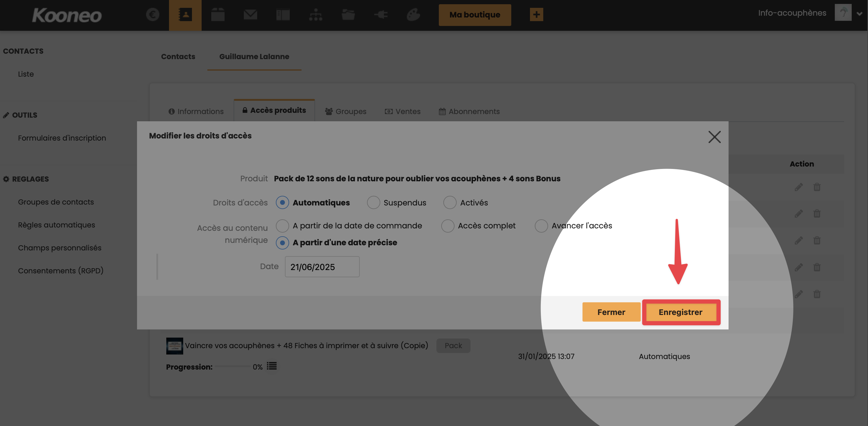868x426 pixels.
Task: Close the access rights dialog
Action: point(714,137)
